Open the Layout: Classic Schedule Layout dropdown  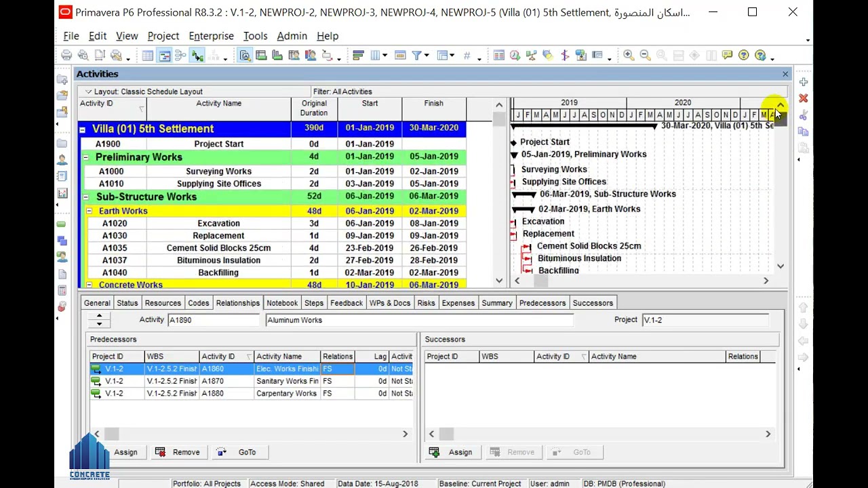[x=88, y=91]
